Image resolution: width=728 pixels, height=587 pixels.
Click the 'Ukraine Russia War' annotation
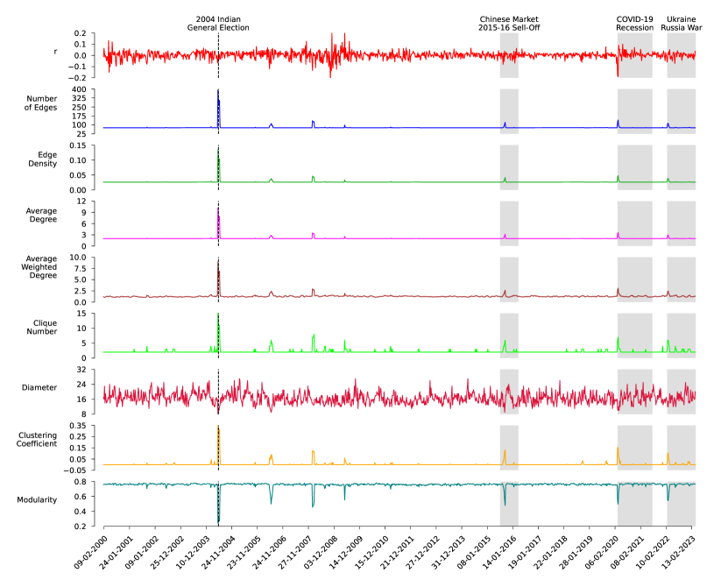(681, 24)
